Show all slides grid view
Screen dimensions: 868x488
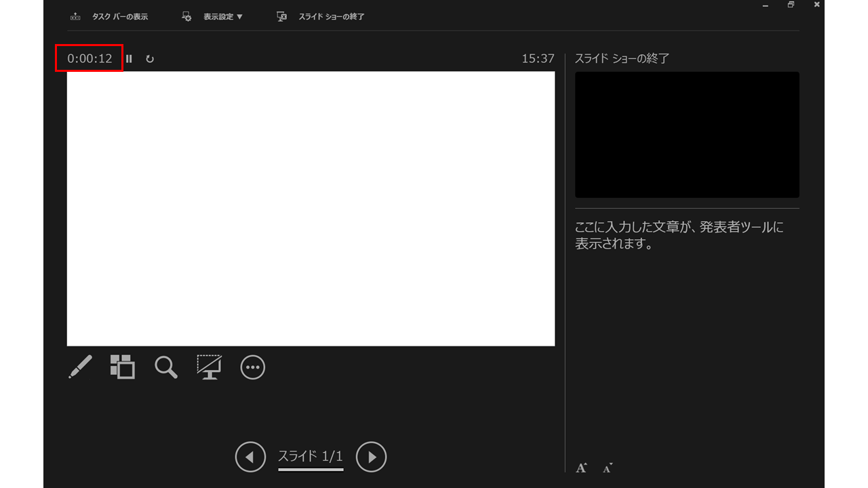coord(123,367)
